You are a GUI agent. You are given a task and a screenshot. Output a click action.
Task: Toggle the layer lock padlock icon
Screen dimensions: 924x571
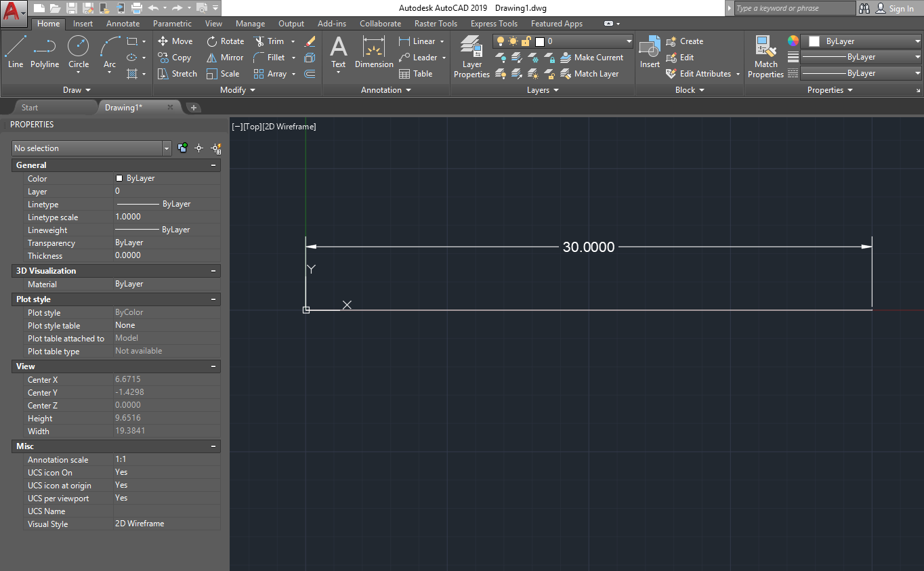(526, 41)
